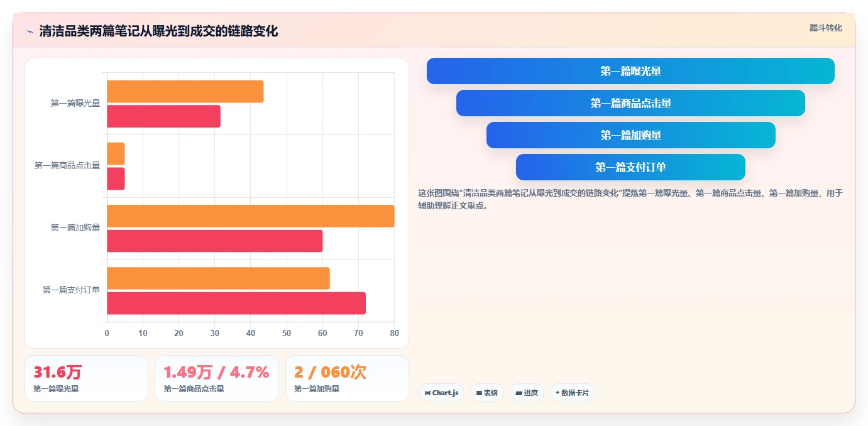Select the 数据卡片 chip

[572, 393]
